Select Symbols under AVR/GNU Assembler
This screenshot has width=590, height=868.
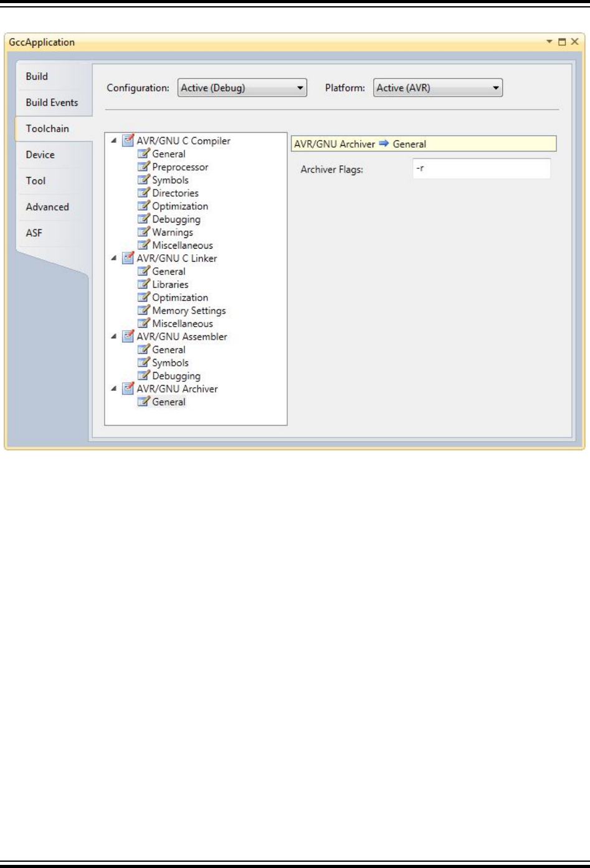pos(171,363)
